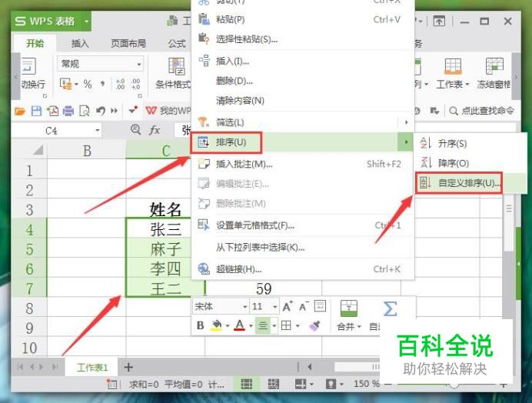Click the 合并 merge cells button

pos(348,316)
